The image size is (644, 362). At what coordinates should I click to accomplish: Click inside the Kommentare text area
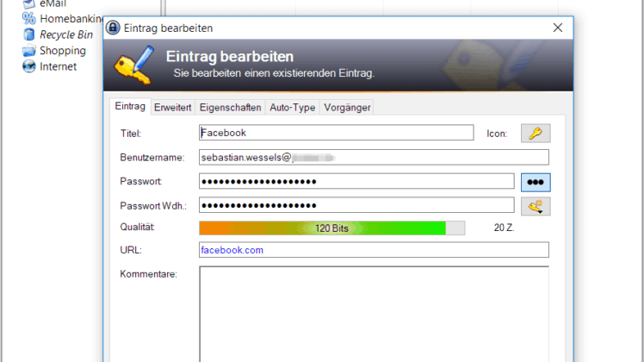point(374,314)
